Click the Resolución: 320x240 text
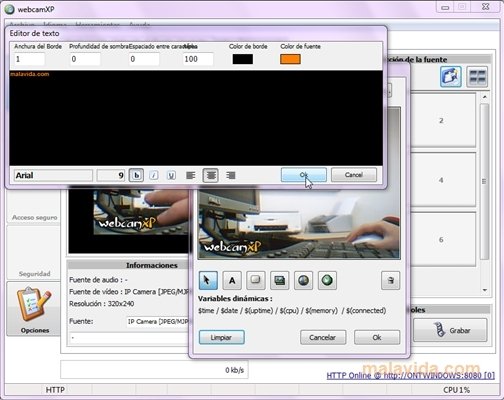 pyautogui.click(x=102, y=304)
